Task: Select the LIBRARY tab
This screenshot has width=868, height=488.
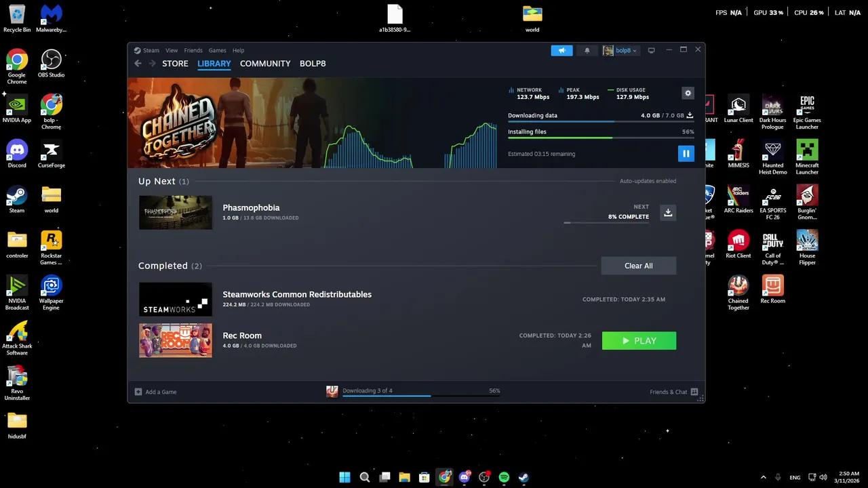Action: (214, 64)
